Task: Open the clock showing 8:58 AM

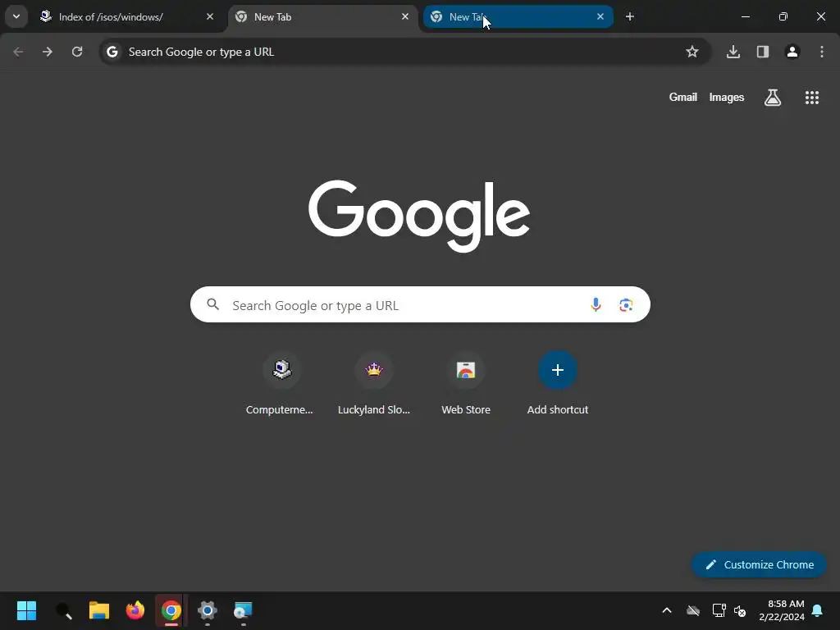Action: click(x=782, y=610)
